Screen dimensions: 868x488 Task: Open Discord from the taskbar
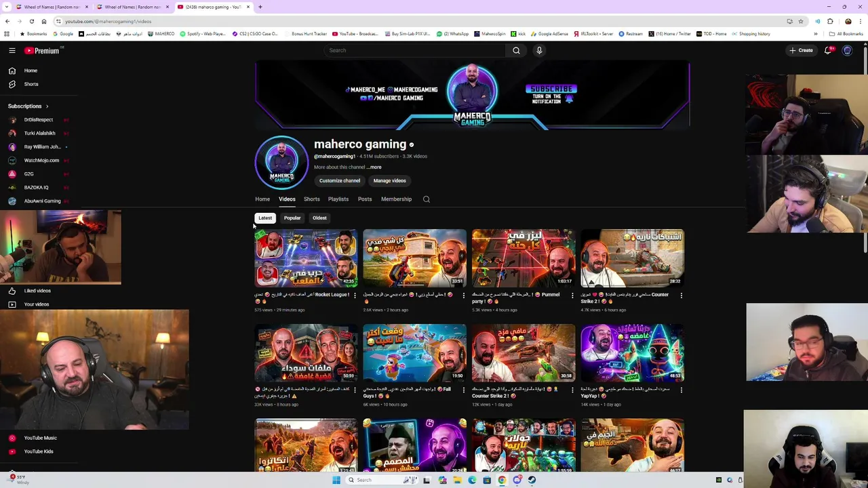[x=517, y=480]
